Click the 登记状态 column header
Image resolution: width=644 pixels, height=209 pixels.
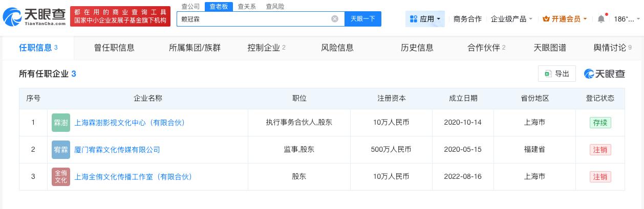coord(600,98)
